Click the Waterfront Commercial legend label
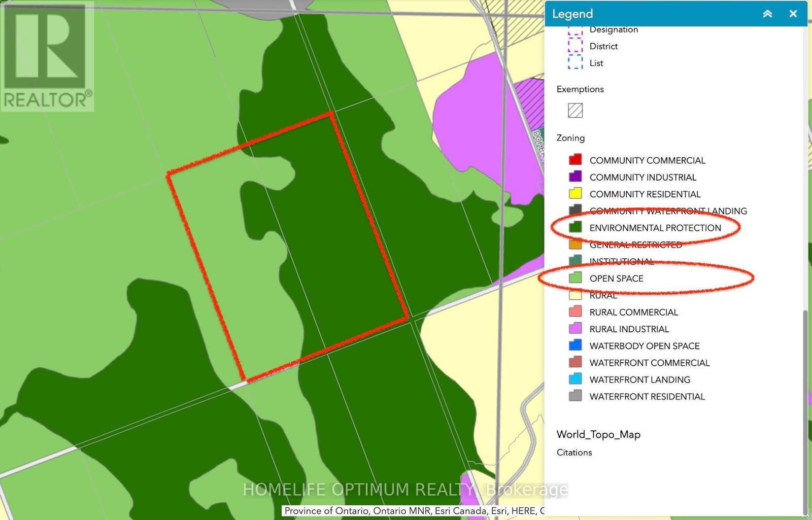812x520 pixels. pos(650,363)
